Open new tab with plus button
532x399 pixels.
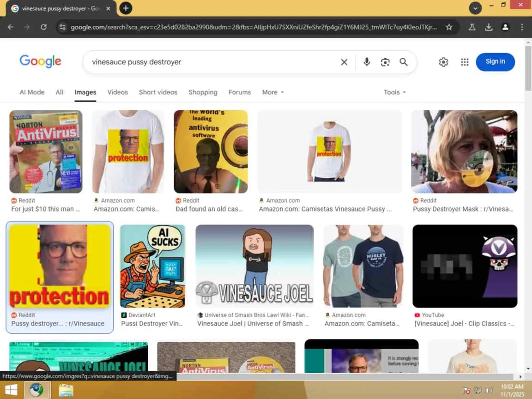[x=126, y=8]
